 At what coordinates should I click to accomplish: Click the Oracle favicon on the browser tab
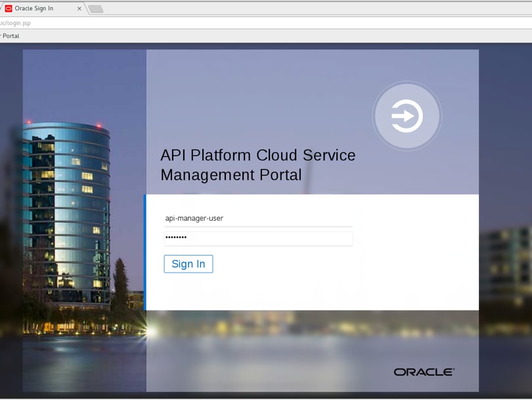click(8, 9)
